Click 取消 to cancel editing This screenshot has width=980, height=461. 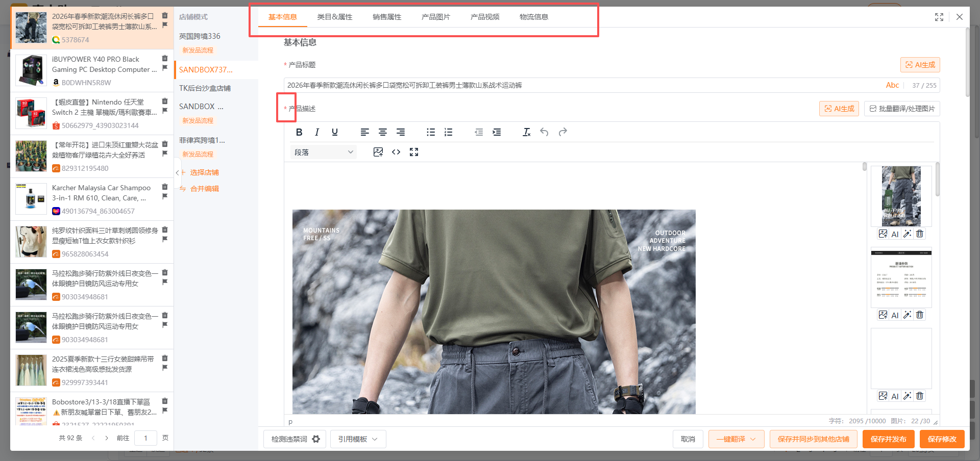688,439
